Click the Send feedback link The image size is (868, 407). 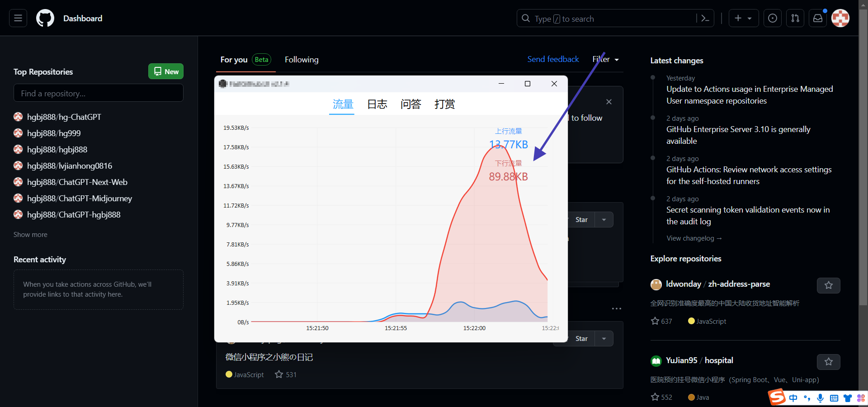point(553,59)
